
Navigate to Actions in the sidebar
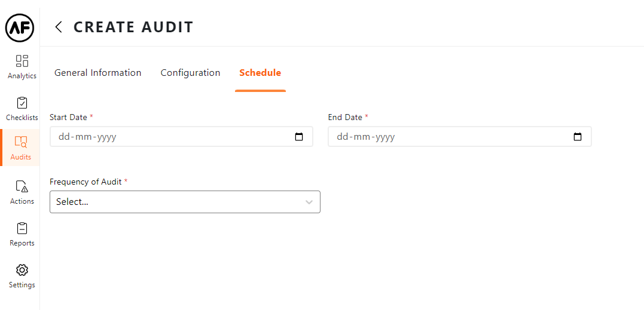22,192
